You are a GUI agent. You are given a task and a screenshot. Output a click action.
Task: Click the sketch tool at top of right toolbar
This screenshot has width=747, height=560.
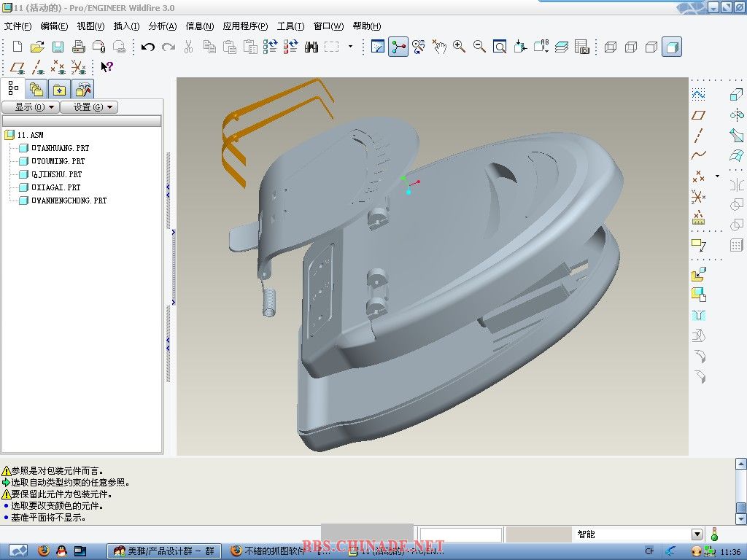click(x=698, y=95)
